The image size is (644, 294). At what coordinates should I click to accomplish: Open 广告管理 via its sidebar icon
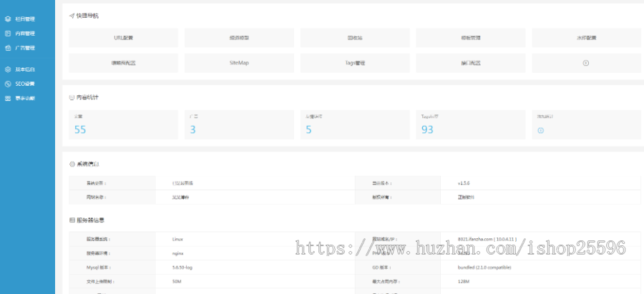click(7, 48)
